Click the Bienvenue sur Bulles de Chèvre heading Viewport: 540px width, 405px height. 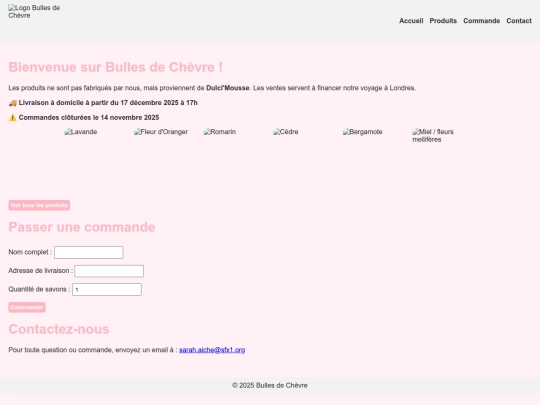click(x=115, y=67)
